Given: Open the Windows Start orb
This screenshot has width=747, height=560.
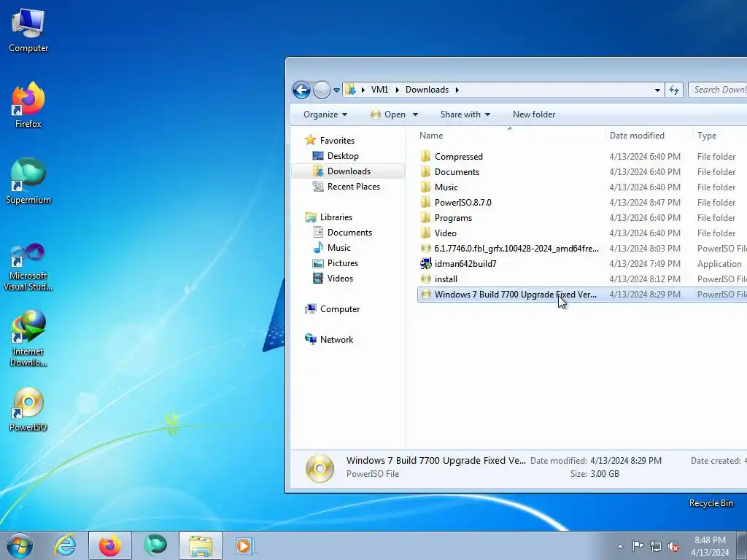Looking at the screenshot, I should click(x=20, y=545).
